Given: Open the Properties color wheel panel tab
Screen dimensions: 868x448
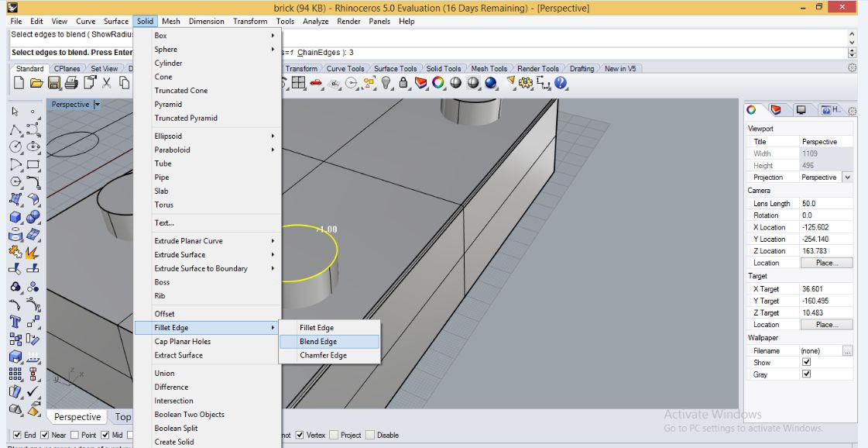Looking at the screenshot, I should pyautogui.click(x=751, y=110).
